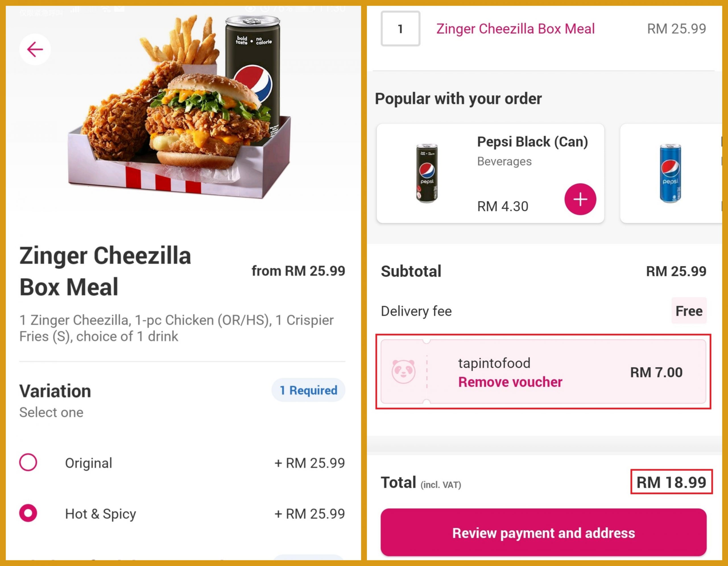Tap the Pepsi Black can thumbnail
This screenshot has height=566, width=728.
pyautogui.click(x=427, y=173)
